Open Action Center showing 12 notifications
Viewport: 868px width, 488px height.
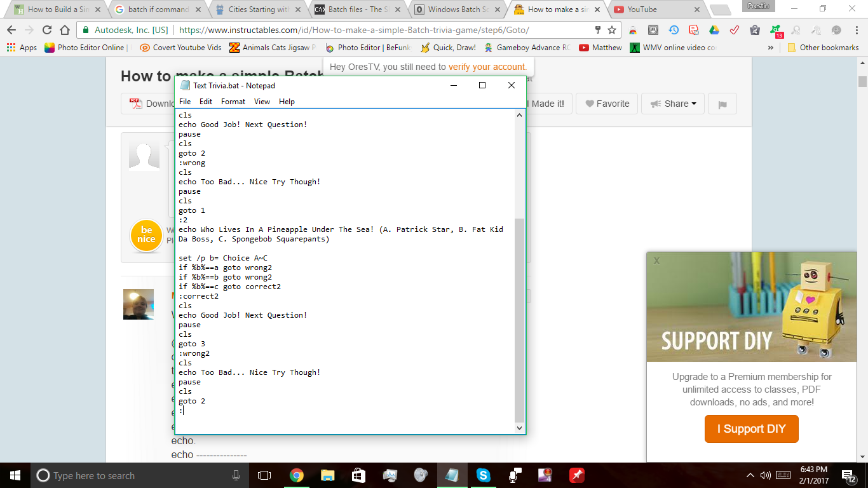click(848, 475)
